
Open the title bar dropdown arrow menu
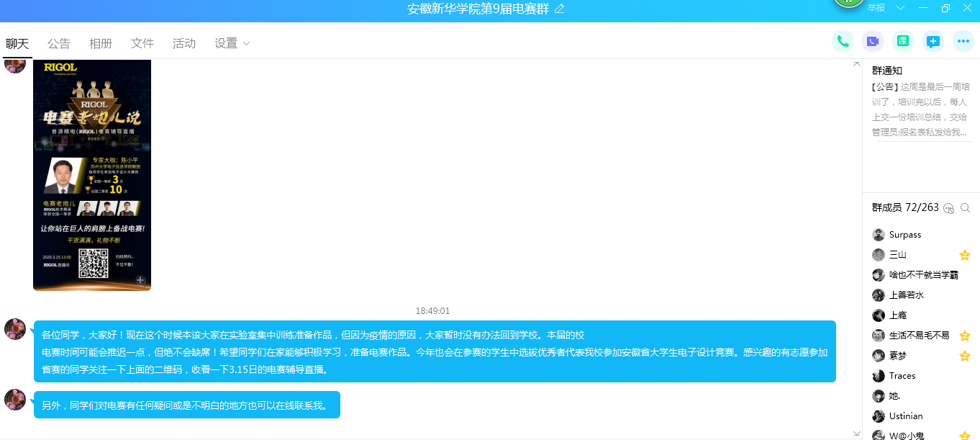pos(900,8)
